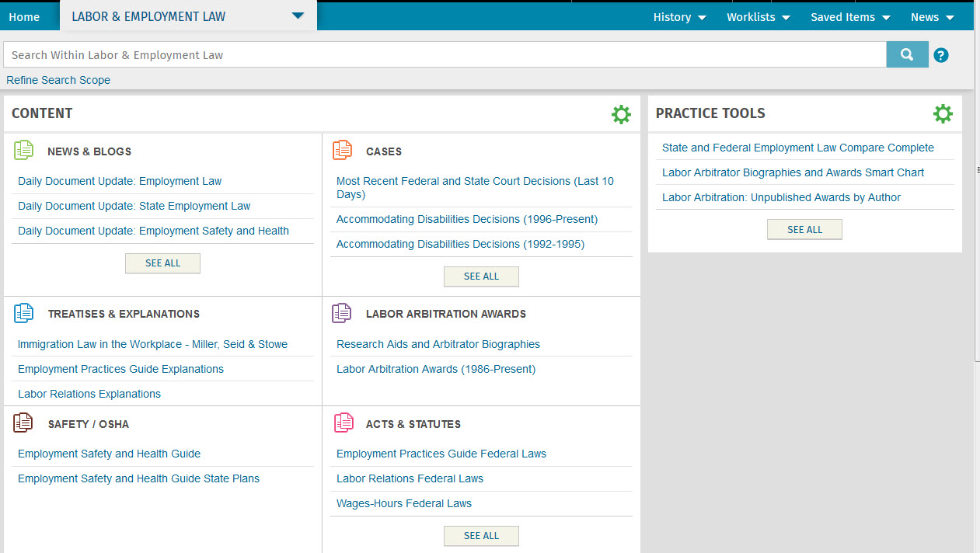Click See All under Practice Tools
The height and width of the screenshot is (553, 980).
[804, 230]
